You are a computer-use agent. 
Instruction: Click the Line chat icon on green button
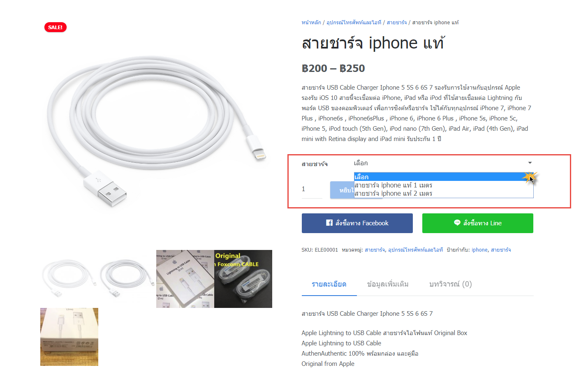[457, 223]
